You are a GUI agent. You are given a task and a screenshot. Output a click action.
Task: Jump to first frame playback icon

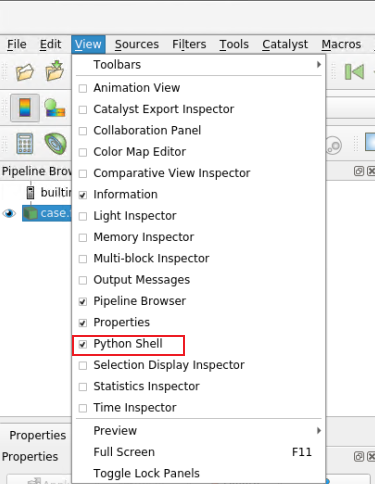coord(354,72)
